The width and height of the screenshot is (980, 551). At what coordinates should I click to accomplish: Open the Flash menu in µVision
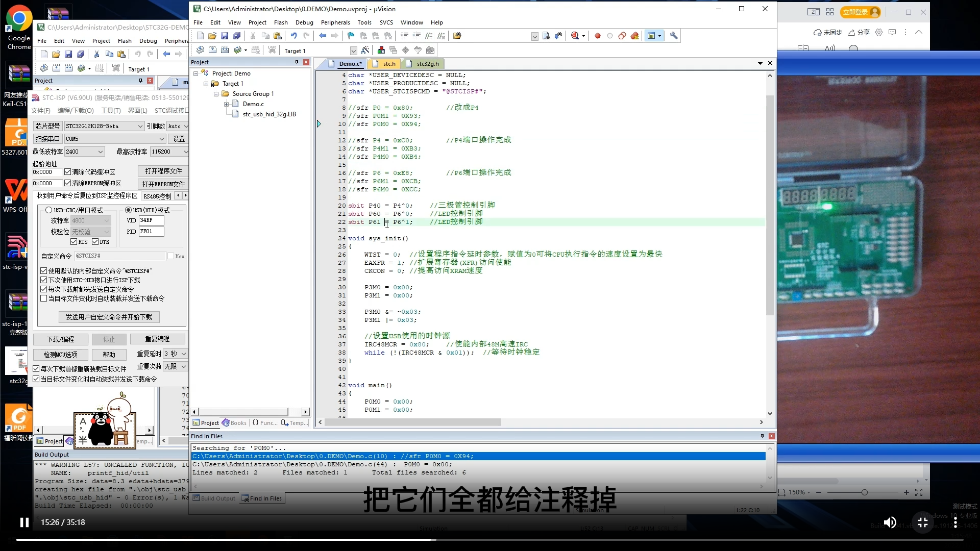tap(281, 22)
